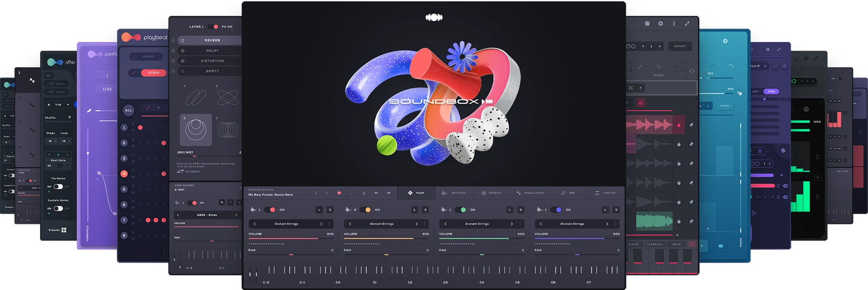
Task: Click the S button on the red layer
Action: point(330,210)
